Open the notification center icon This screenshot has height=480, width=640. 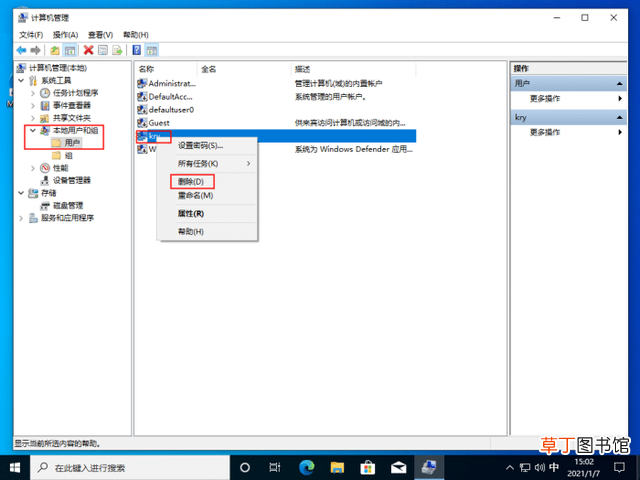click(620, 467)
